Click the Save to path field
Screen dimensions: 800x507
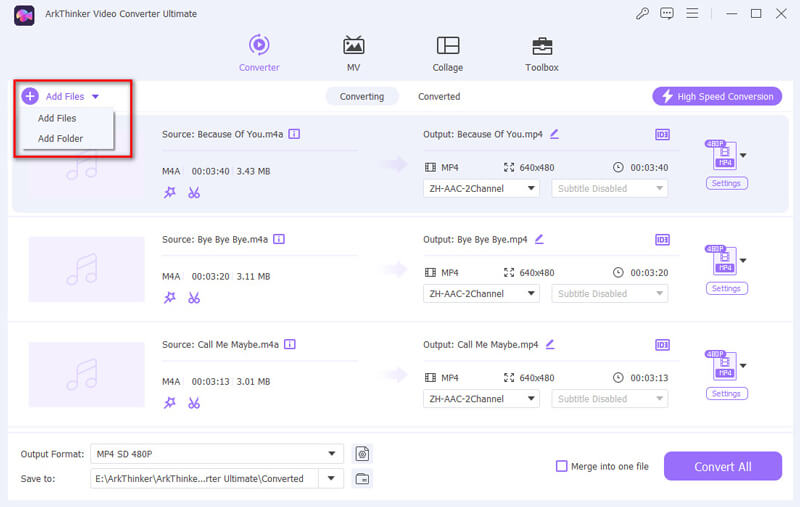click(x=204, y=478)
